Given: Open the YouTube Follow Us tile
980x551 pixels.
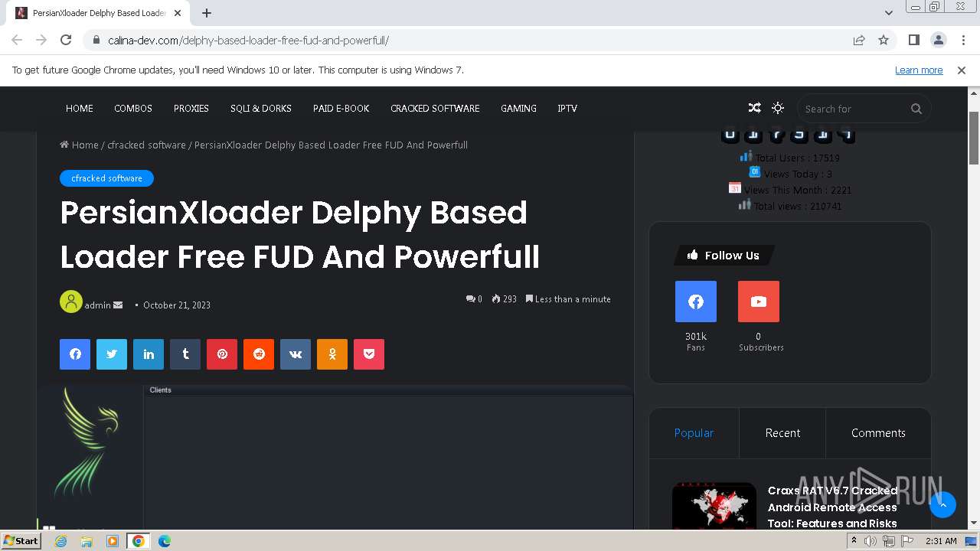Looking at the screenshot, I should point(759,302).
